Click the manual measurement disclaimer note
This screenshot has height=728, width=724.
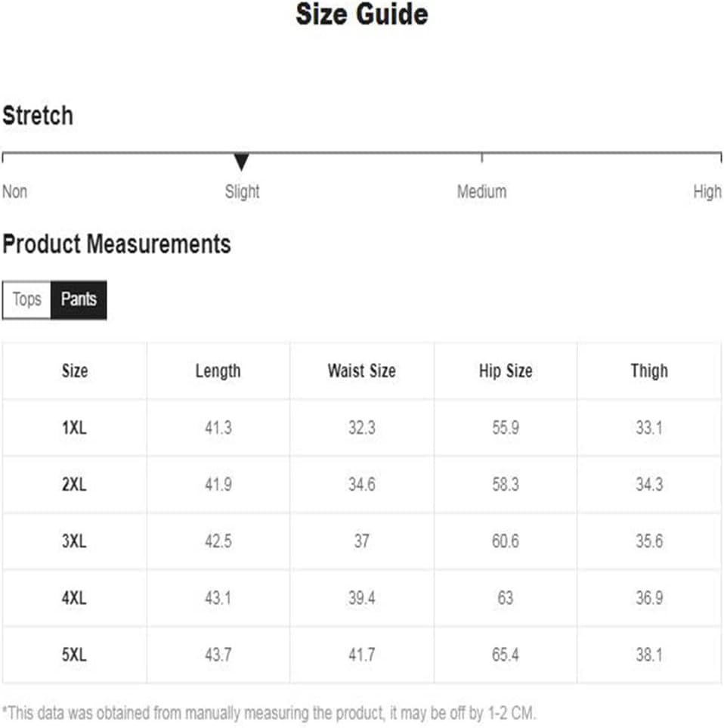[269, 713]
